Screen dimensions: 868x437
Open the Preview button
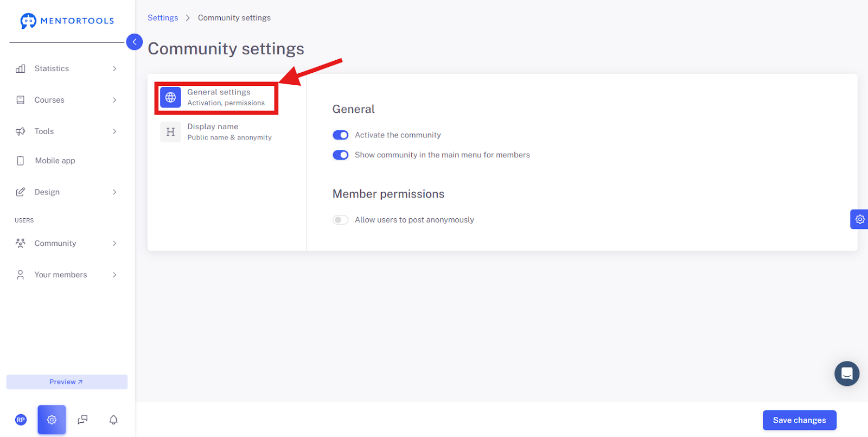67,382
